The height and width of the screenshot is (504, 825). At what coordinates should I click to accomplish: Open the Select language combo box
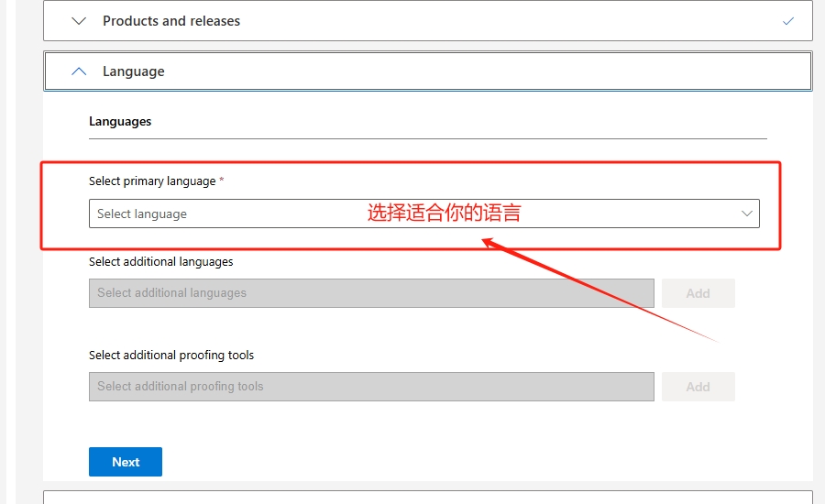coord(275,214)
